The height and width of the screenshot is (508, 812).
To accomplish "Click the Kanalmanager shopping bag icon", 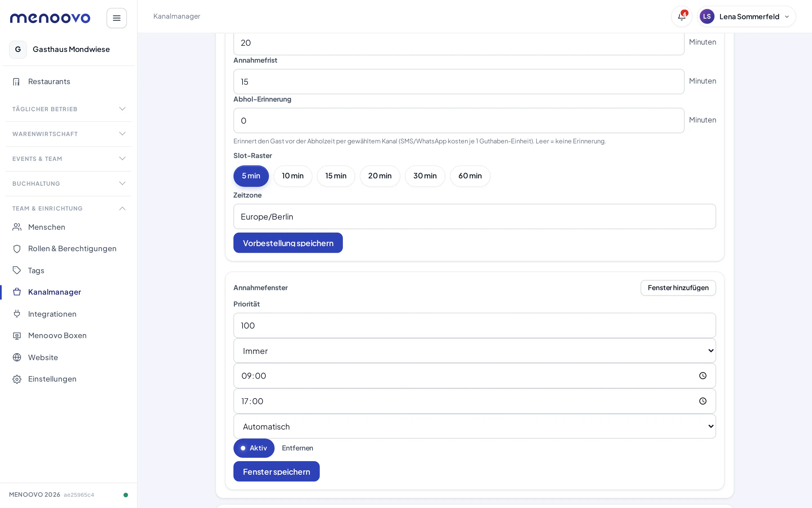I will click(x=17, y=292).
